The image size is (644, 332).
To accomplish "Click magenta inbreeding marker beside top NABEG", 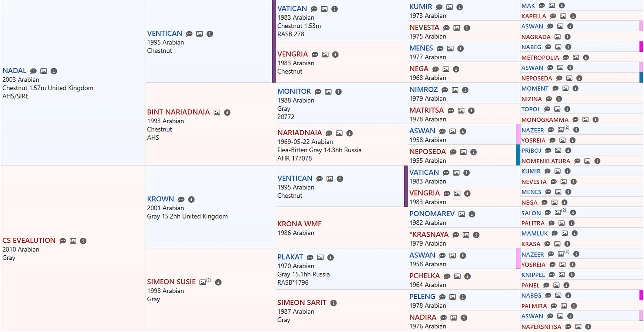I will (641, 47).
